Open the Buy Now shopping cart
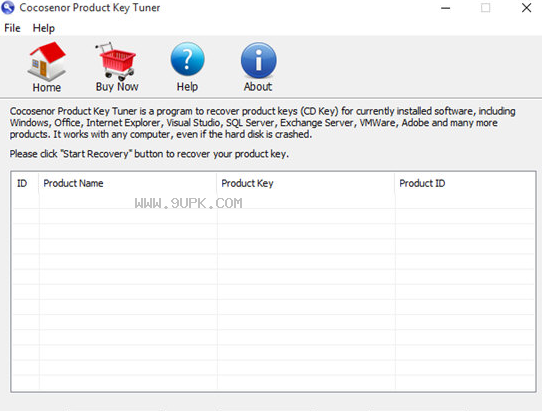 click(116, 61)
